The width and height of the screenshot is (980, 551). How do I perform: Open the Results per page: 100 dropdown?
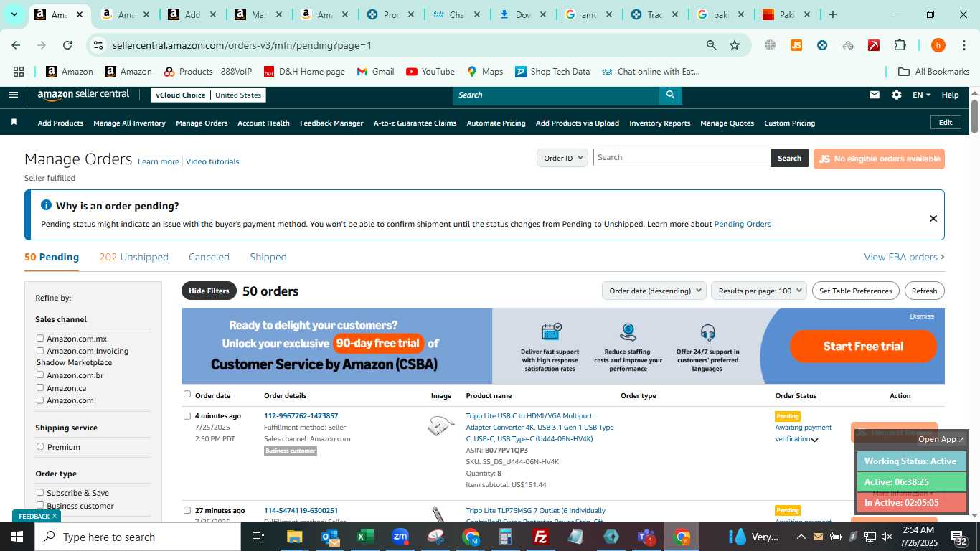tap(759, 291)
